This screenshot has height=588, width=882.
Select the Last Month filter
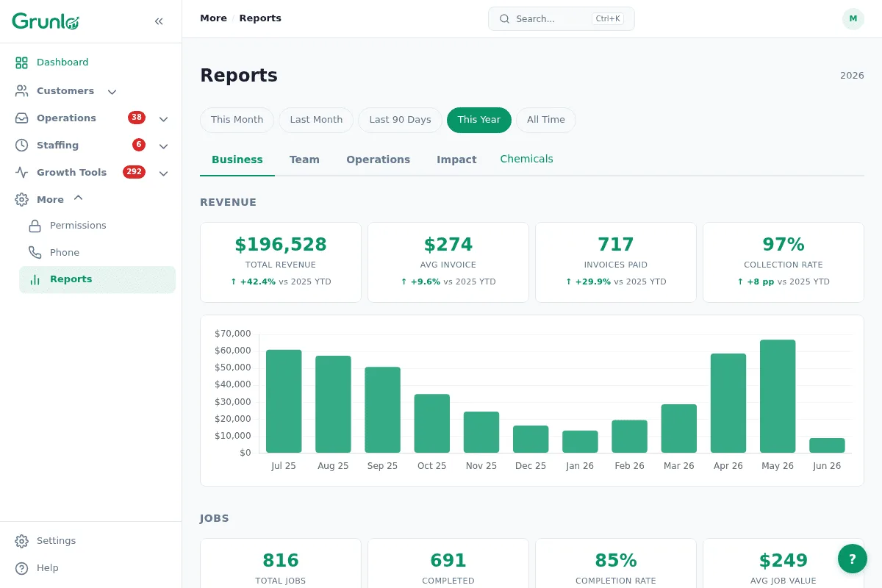[316, 120]
